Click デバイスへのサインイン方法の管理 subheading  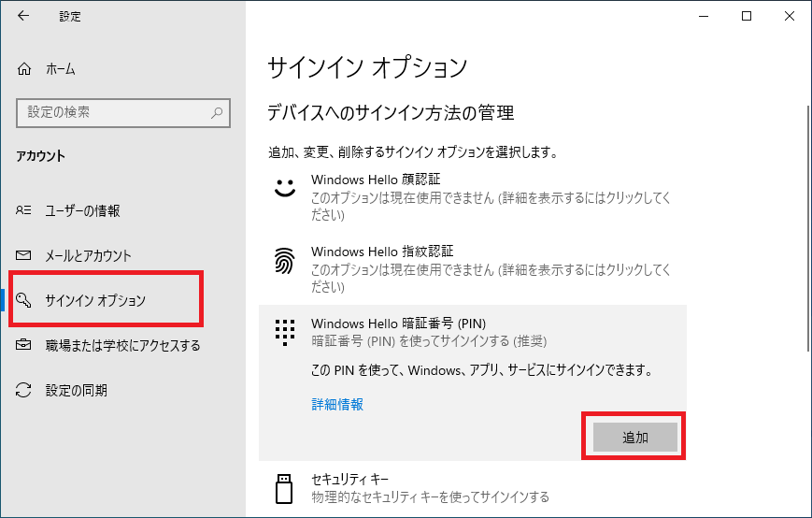pyautogui.click(x=391, y=112)
